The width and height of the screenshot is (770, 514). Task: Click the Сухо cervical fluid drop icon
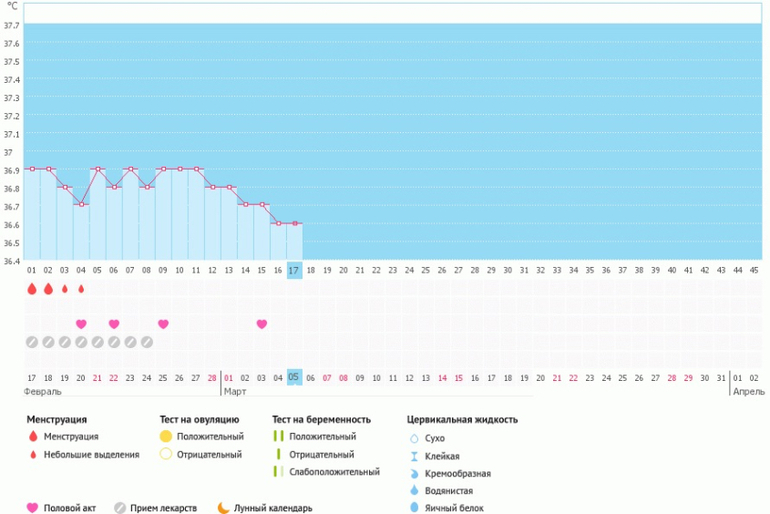414,438
